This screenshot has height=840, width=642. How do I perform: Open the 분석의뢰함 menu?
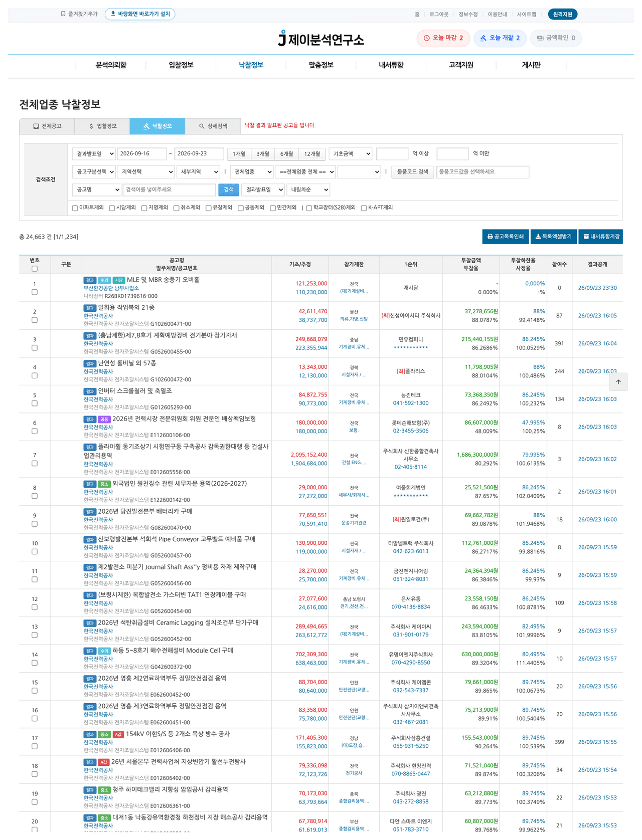pos(111,65)
